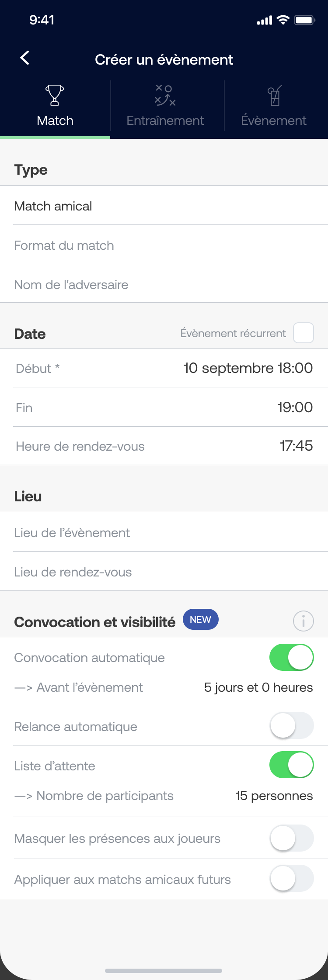Fill in the Nom de l'adversaire field
Viewport: 328px width, 980px height.
click(x=164, y=284)
